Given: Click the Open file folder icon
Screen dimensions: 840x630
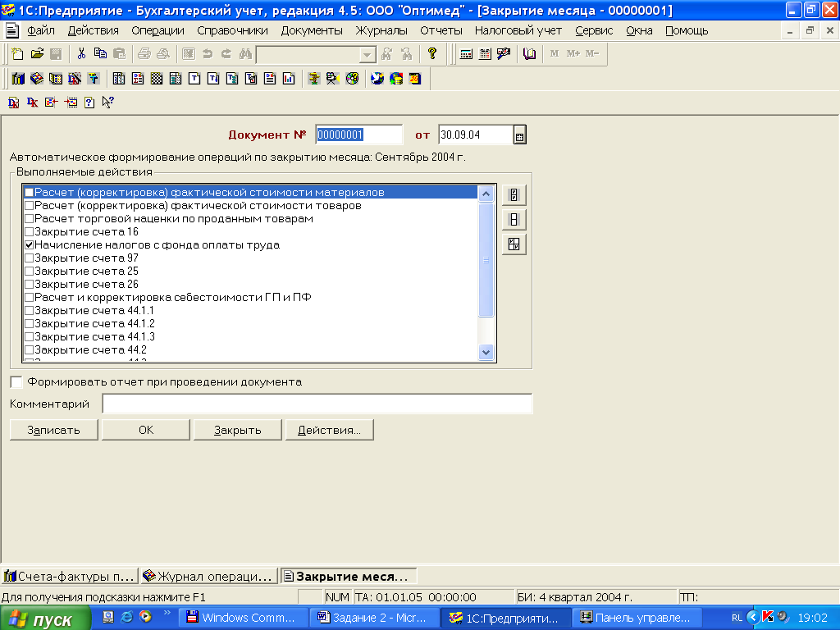Looking at the screenshot, I should click(37, 53).
